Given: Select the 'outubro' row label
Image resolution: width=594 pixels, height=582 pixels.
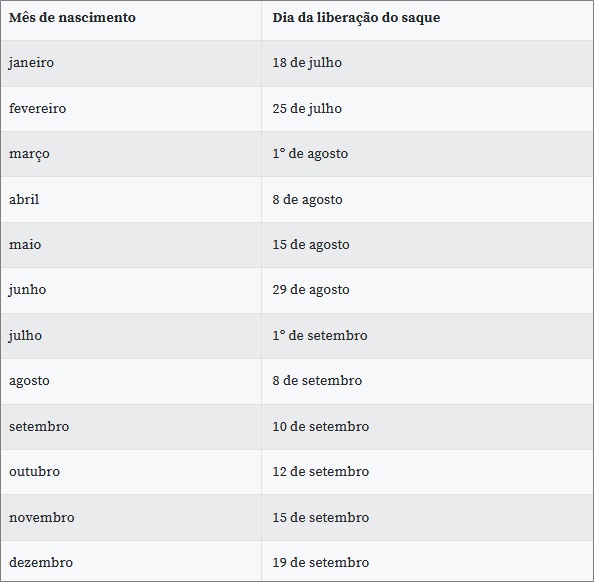Looking at the screenshot, I should 34,472.
